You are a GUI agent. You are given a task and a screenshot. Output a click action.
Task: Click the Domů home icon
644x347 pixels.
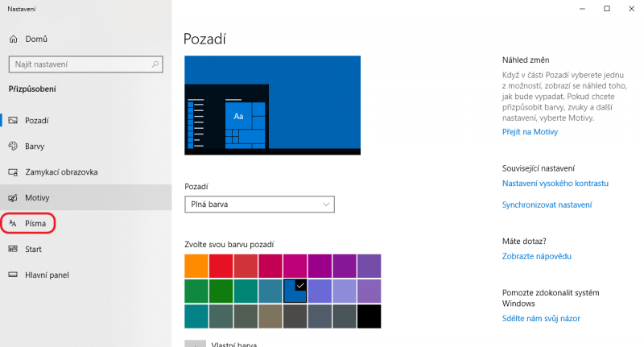click(x=13, y=39)
